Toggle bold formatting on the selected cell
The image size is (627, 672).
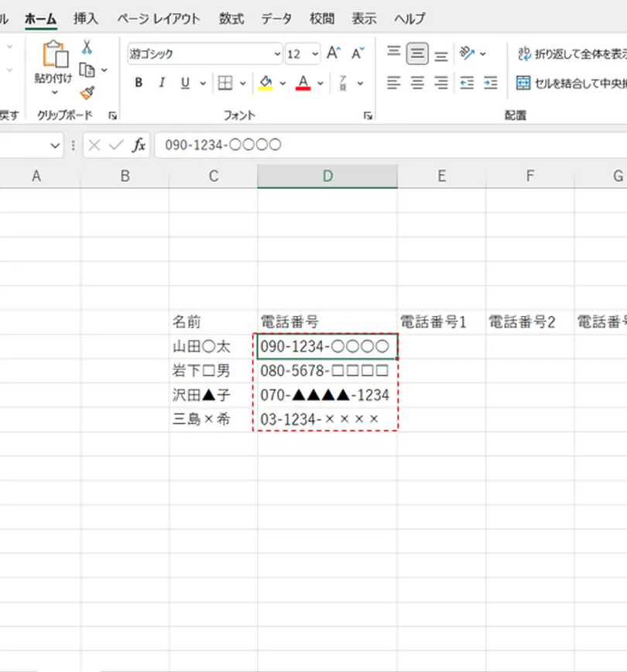click(138, 83)
